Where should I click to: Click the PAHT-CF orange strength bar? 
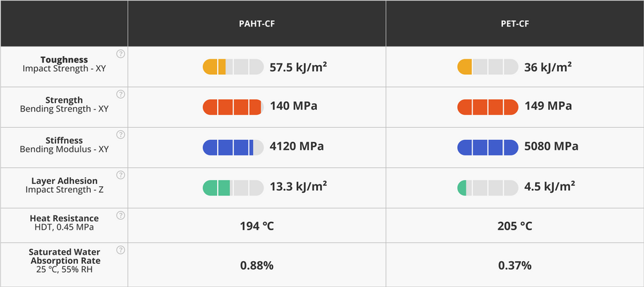click(x=233, y=106)
